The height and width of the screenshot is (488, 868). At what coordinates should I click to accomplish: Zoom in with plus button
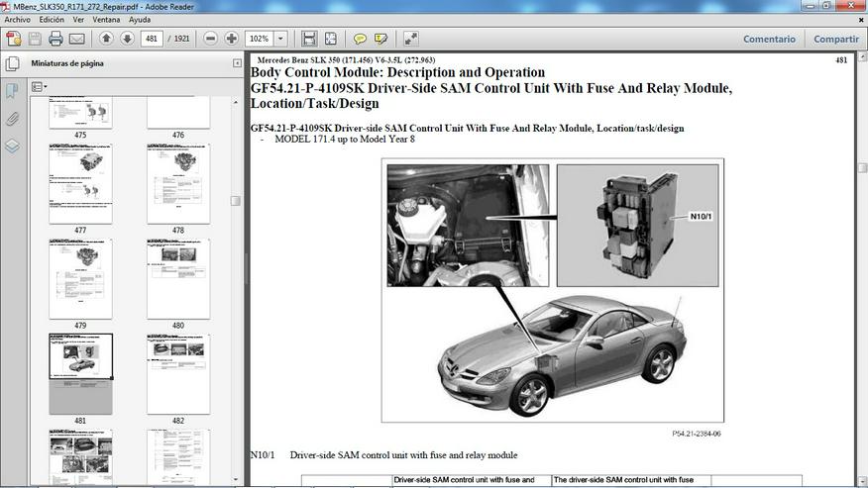(232, 39)
